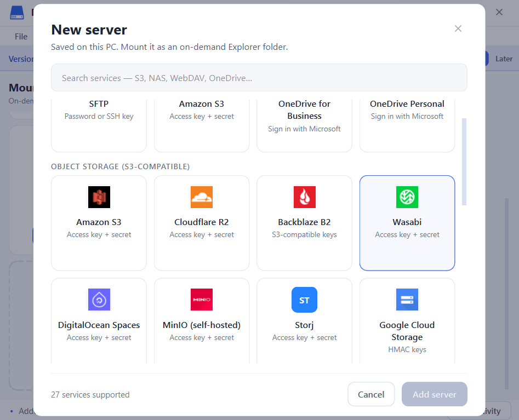Choose the Cloudflare R2 cloud icon

(x=202, y=197)
